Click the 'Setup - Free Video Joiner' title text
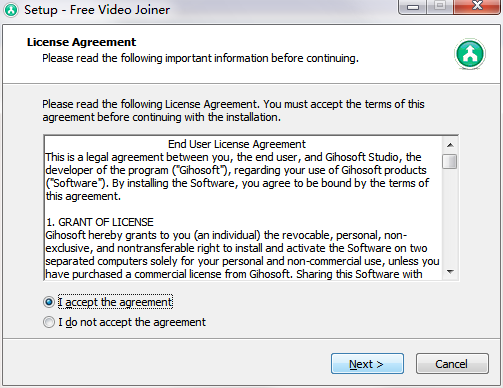Screen dimensions: 503x388 click(x=97, y=10)
